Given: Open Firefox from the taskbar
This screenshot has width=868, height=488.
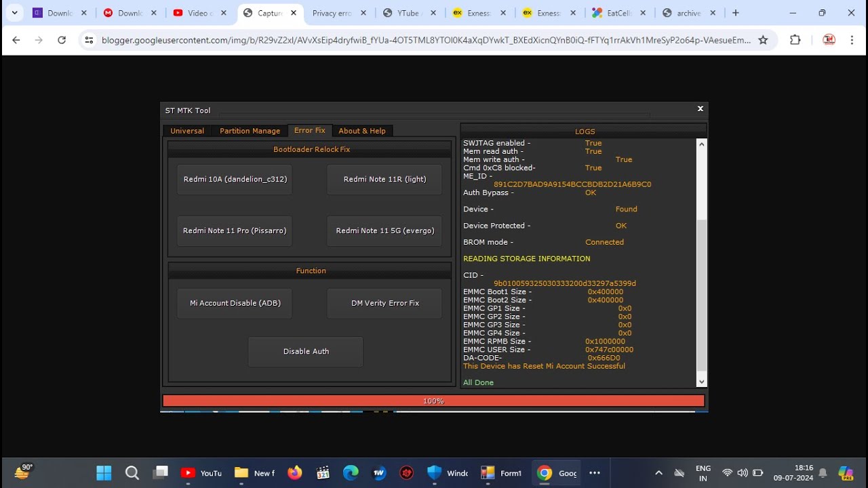Looking at the screenshot, I should (294, 473).
